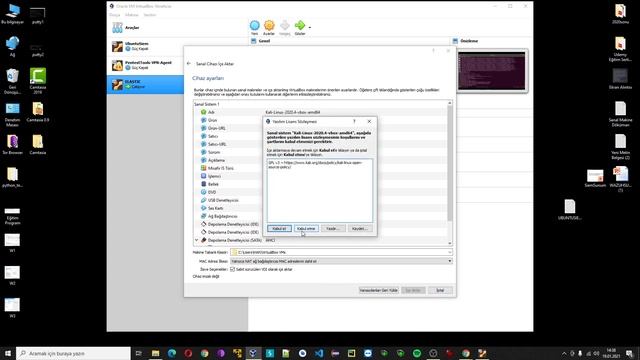Click the Yazdır... button
This screenshot has width=640, height=360.
333,229
